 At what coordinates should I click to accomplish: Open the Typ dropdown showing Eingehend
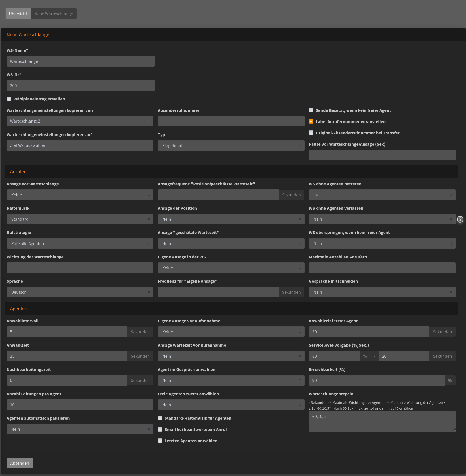tap(231, 145)
